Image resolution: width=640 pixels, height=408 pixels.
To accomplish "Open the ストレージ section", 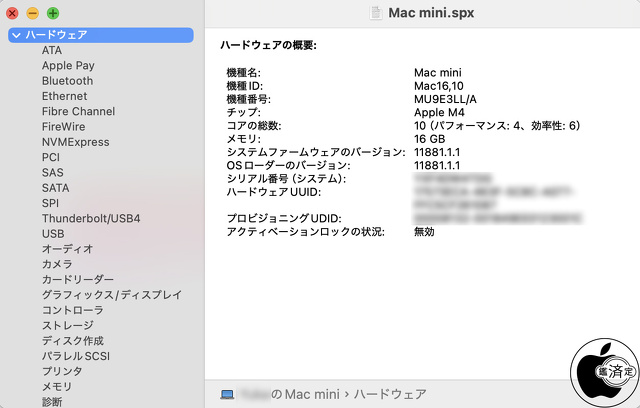I will (68, 326).
